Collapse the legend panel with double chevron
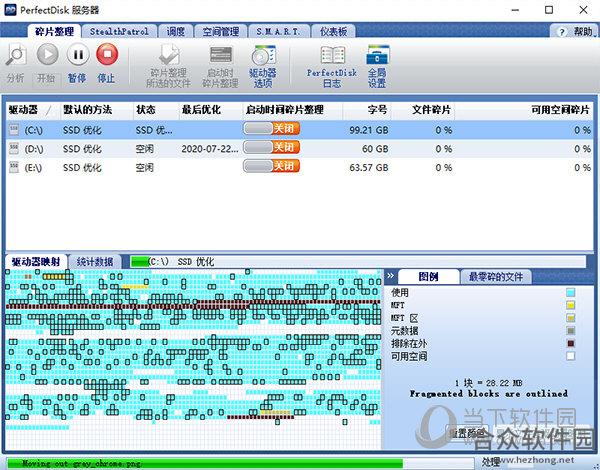 (390, 276)
